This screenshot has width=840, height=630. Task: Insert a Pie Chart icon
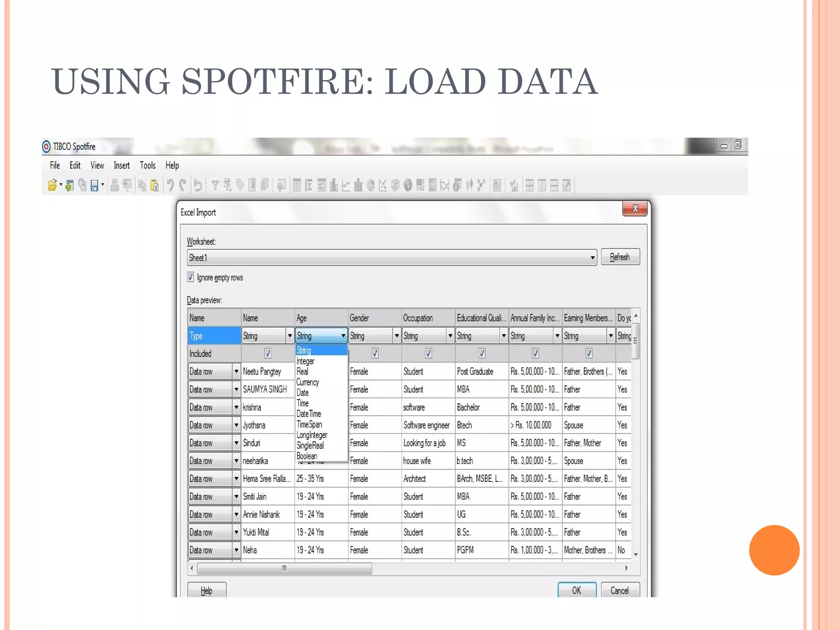tap(371, 186)
